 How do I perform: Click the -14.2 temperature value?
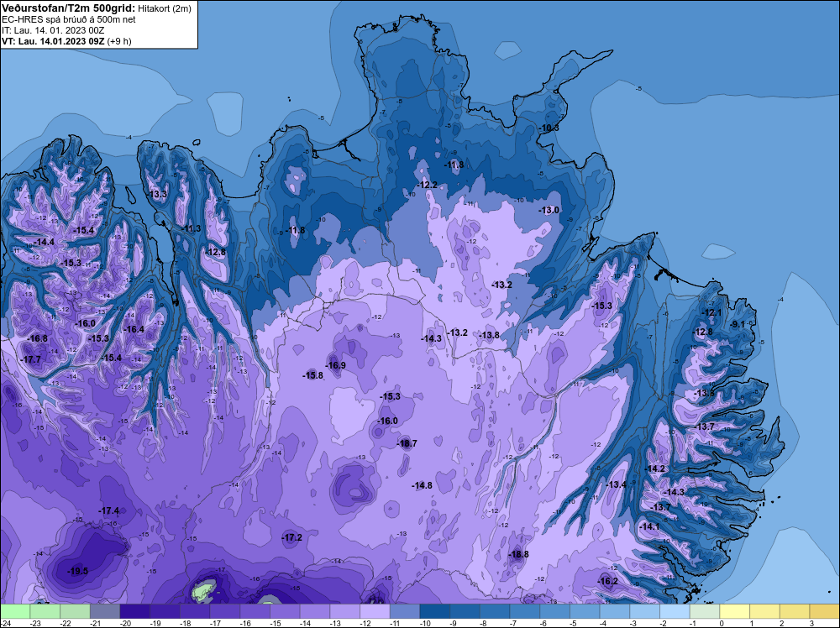[654, 468]
